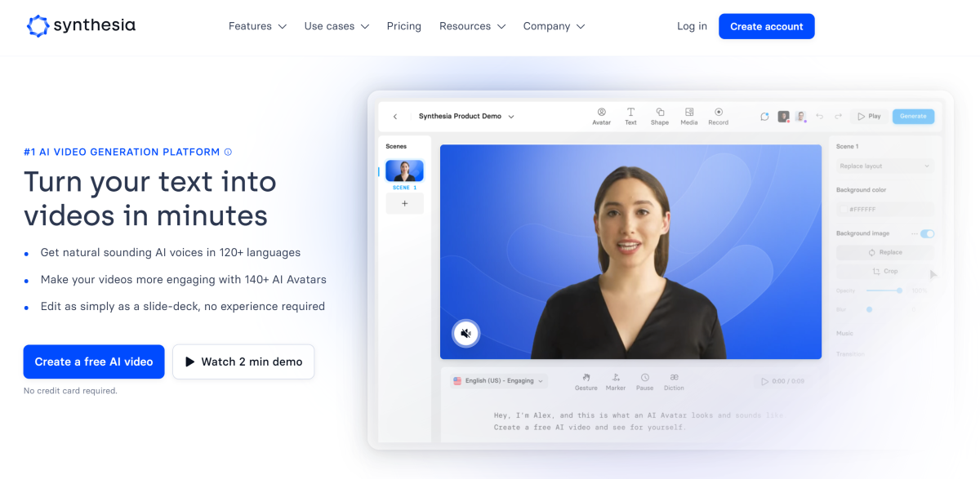This screenshot has width=980, height=479.
Task: Select the Scene 1 thumbnail
Action: (x=404, y=171)
